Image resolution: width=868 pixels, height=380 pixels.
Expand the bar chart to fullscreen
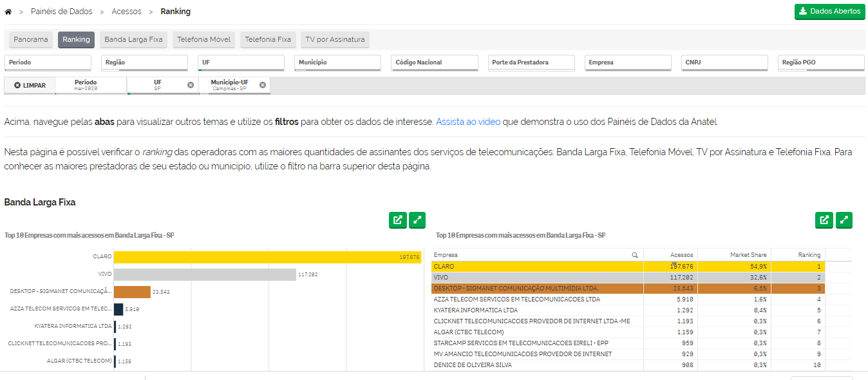(418, 220)
